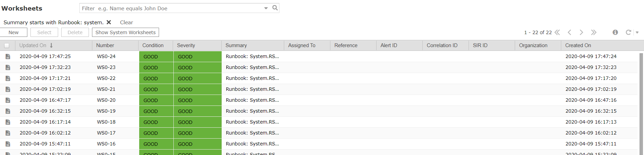Remove the Summary starts with filter tag
The width and height of the screenshot is (644, 155).
pos(109,22)
